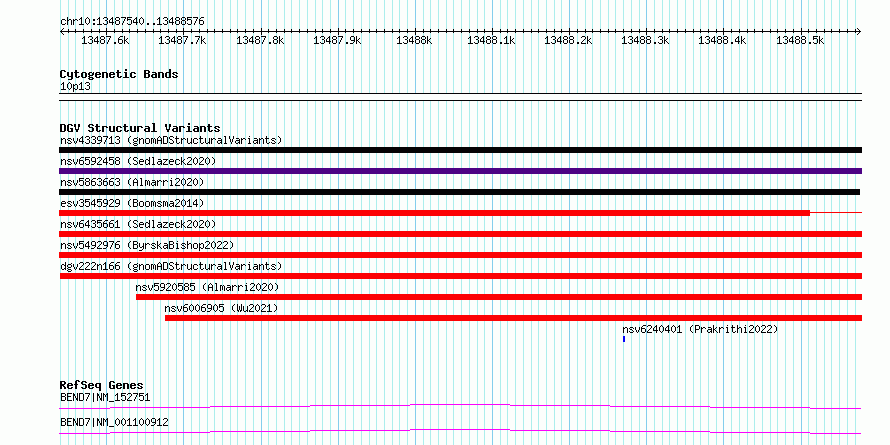Click the nsv4339713 (gnomADStructuralVariants) label
The image size is (890, 445).
[171, 140]
